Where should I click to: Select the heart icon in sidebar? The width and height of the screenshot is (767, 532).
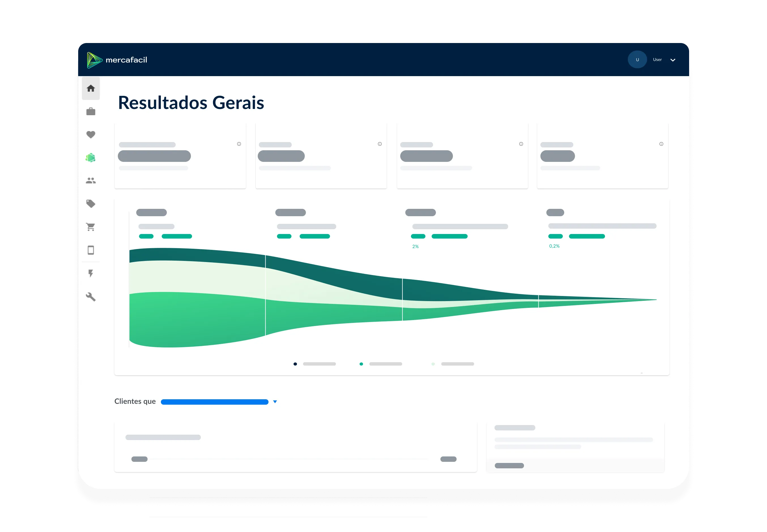(x=91, y=135)
